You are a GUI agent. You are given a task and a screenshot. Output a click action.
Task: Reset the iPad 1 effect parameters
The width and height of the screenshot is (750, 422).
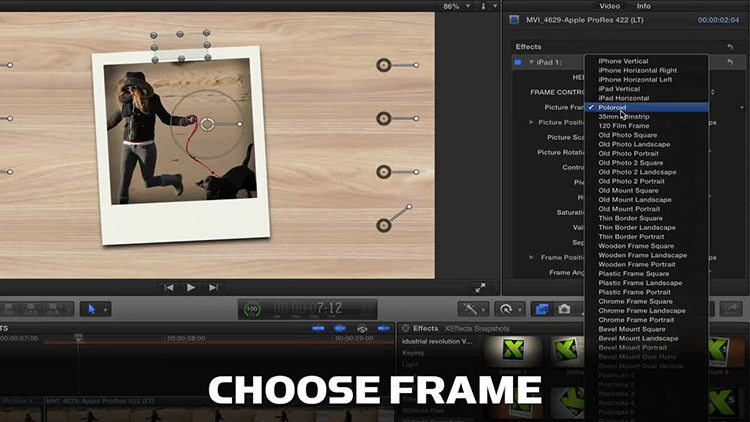pos(730,62)
